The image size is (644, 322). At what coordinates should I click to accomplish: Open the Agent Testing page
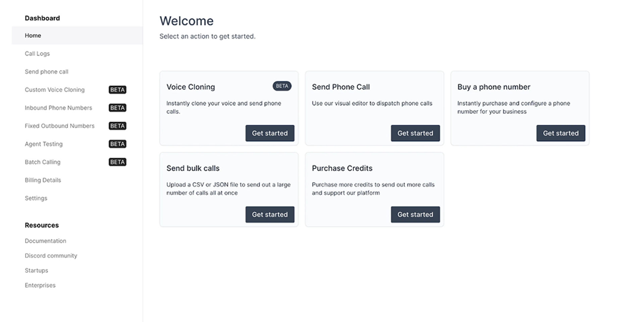(44, 144)
